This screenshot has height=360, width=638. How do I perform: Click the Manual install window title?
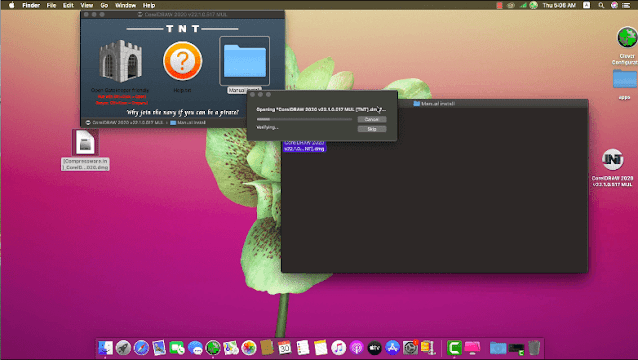click(434, 104)
